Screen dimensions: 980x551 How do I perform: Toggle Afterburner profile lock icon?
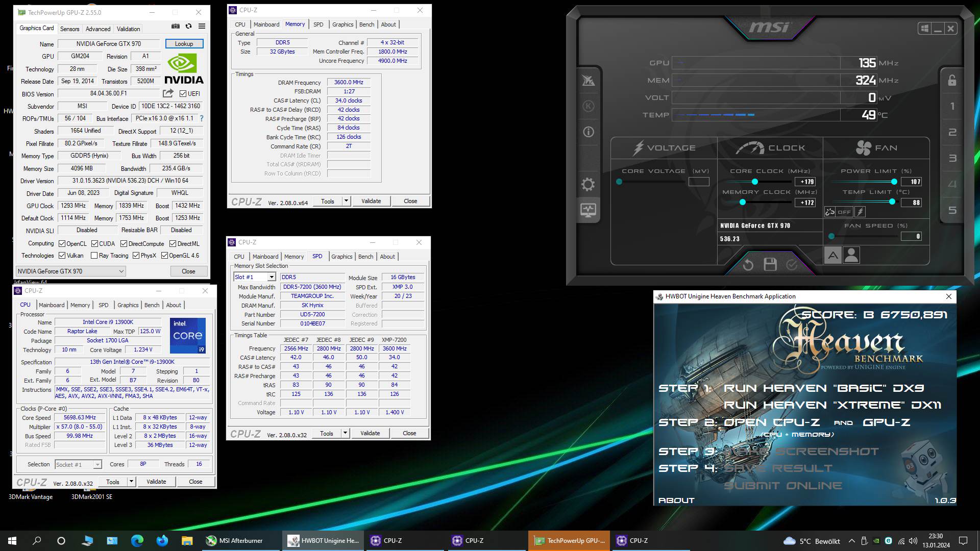(x=952, y=80)
